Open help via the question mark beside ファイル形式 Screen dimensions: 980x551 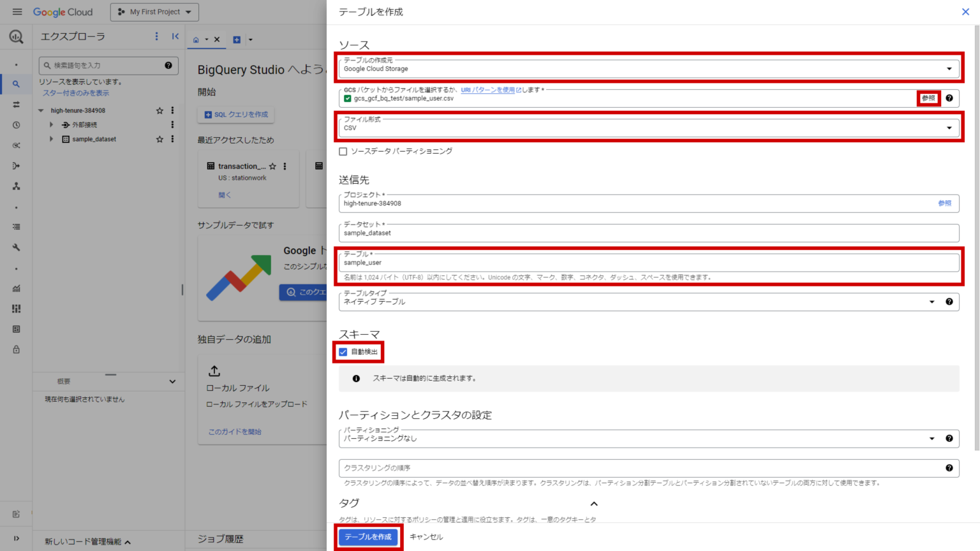[x=949, y=98]
